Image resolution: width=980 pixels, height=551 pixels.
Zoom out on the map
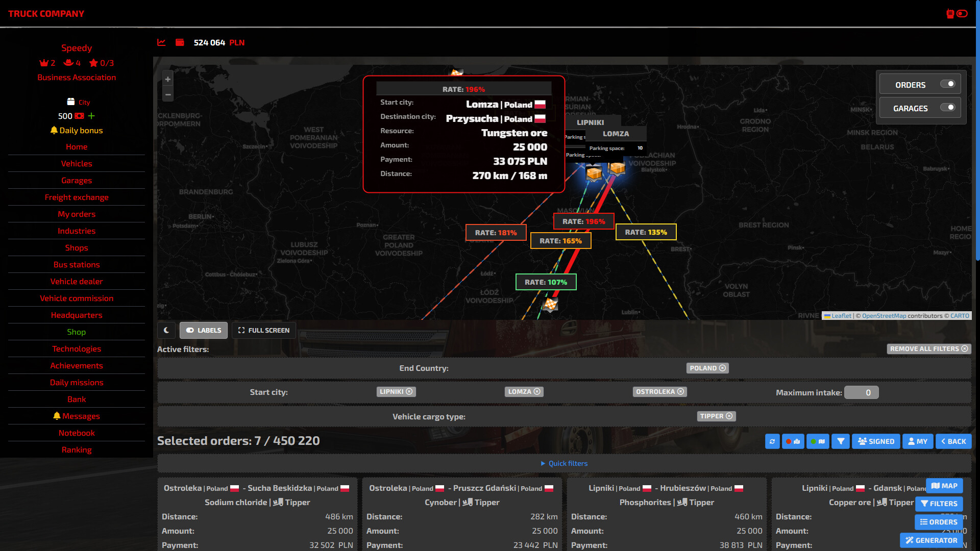pyautogui.click(x=167, y=94)
